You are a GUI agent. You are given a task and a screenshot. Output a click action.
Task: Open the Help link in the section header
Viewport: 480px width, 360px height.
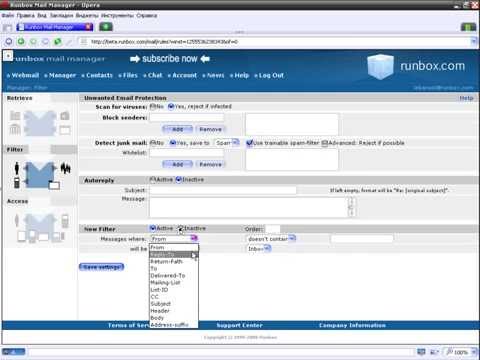tap(466, 98)
